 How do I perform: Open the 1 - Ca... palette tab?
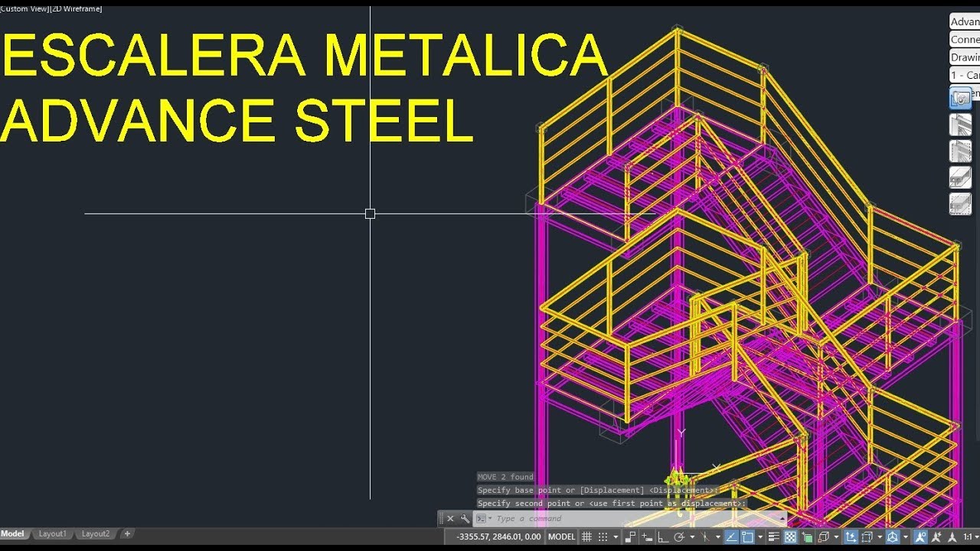[965, 75]
